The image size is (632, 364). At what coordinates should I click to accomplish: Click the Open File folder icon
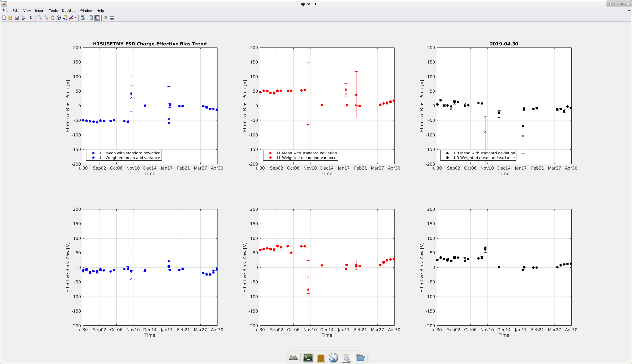(10, 18)
